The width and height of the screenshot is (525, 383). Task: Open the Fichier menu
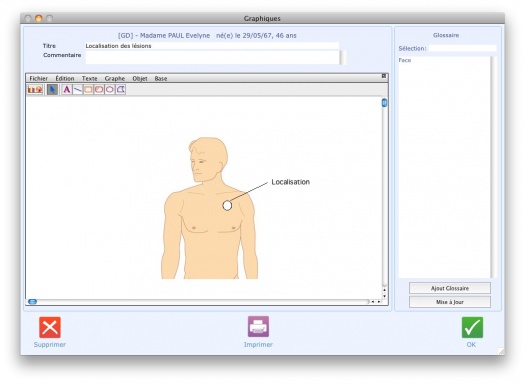(x=39, y=78)
